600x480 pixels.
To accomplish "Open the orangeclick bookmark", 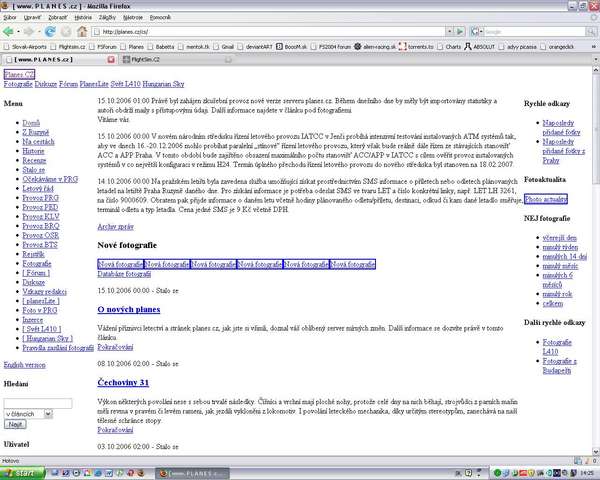I will (x=557, y=47).
